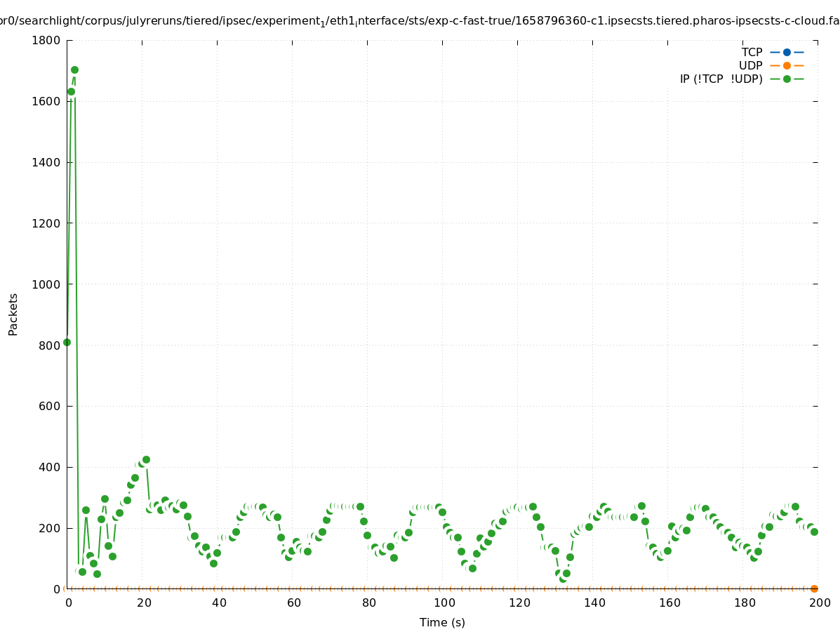Click the lowest green point near time 131
Viewport: 840px width, 632px height.
click(562, 579)
